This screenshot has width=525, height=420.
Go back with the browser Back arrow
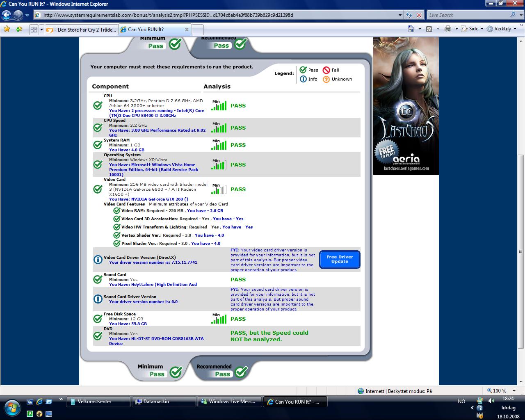[x=6, y=15]
